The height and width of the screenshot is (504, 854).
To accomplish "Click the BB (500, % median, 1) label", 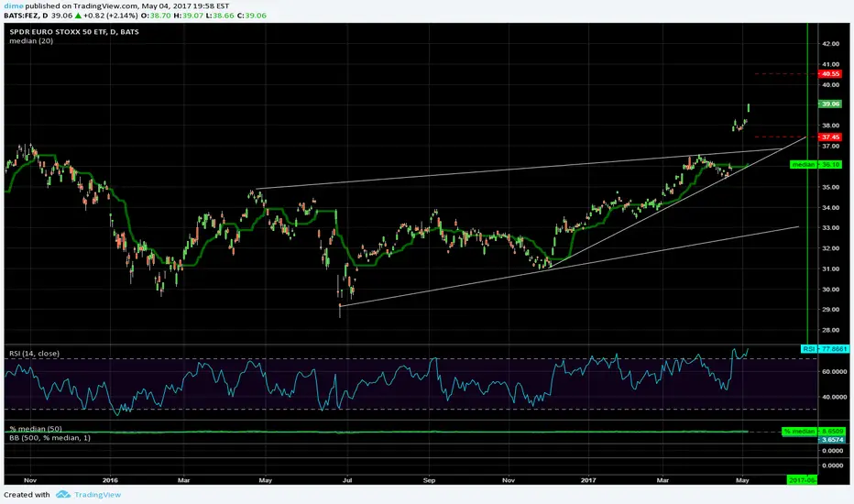I will click(49, 437).
